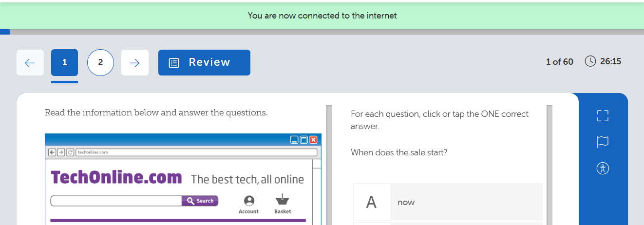Go to the next question arrow
The image size is (644, 225).
tap(135, 63)
